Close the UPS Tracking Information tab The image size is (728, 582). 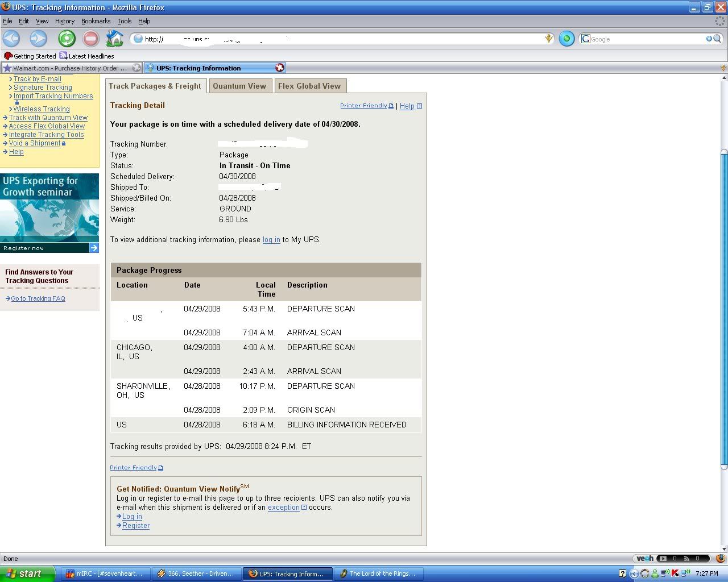(279, 68)
